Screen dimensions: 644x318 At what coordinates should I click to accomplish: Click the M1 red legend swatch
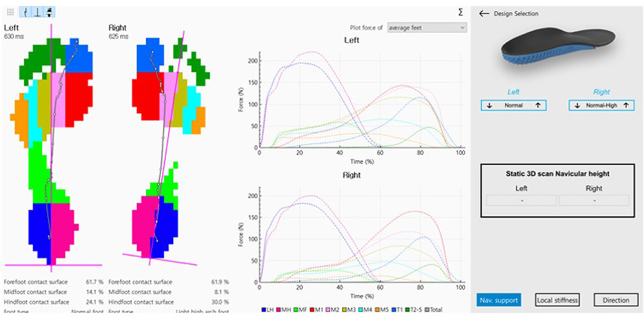click(311, 310)
